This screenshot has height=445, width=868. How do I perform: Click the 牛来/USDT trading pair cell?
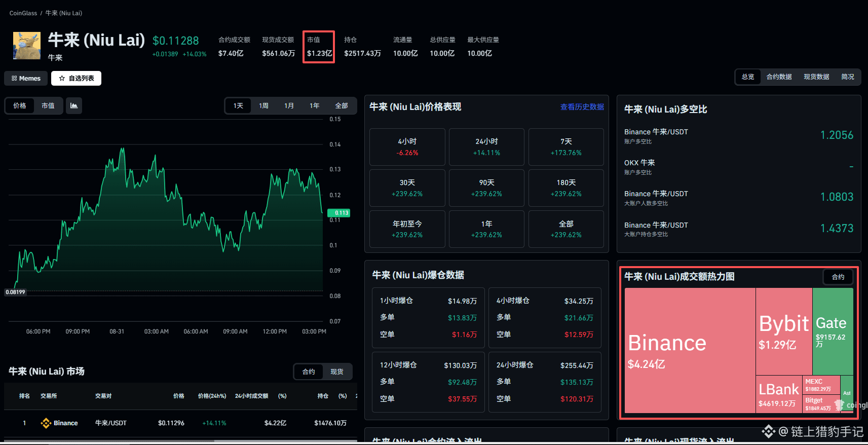tap(111, 423)
